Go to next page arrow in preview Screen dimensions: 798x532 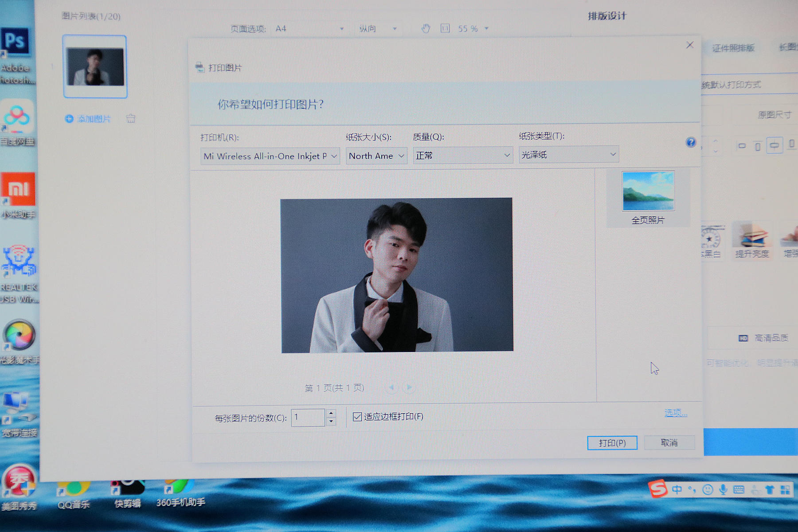tap(409, 387)
